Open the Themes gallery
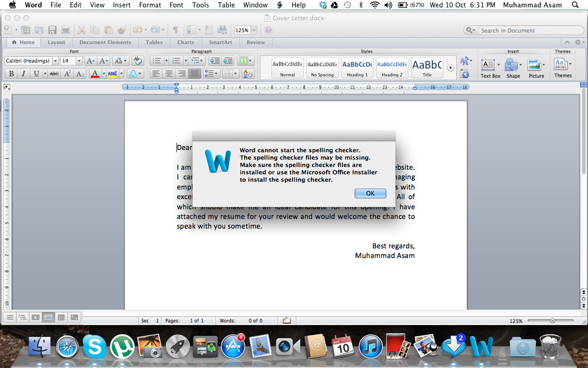This screenshot has height=368, width=588. coord(563,68)
